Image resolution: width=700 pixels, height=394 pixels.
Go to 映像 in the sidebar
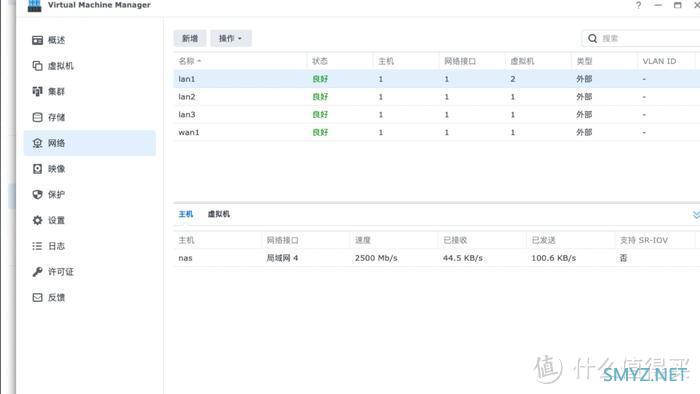(89, 169)
